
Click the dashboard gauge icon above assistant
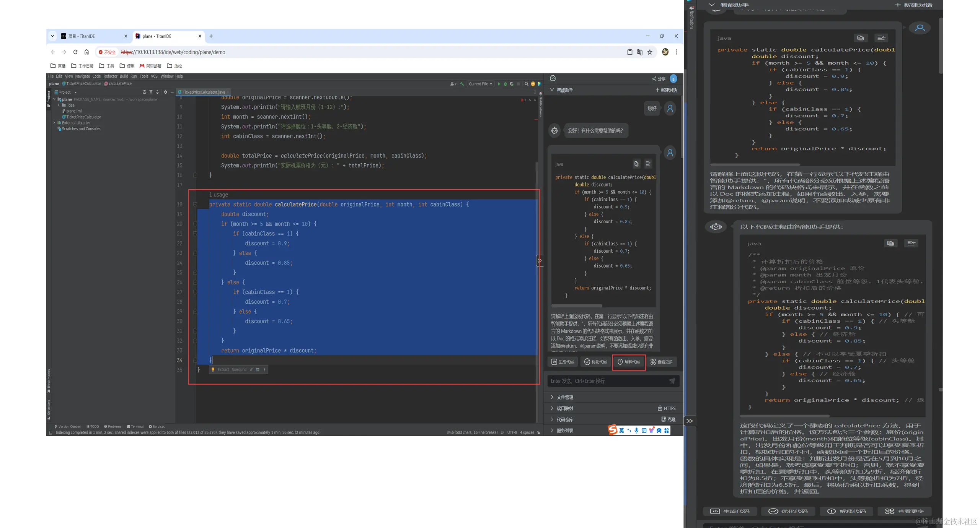pyautogui.click(x=553, y=78)
